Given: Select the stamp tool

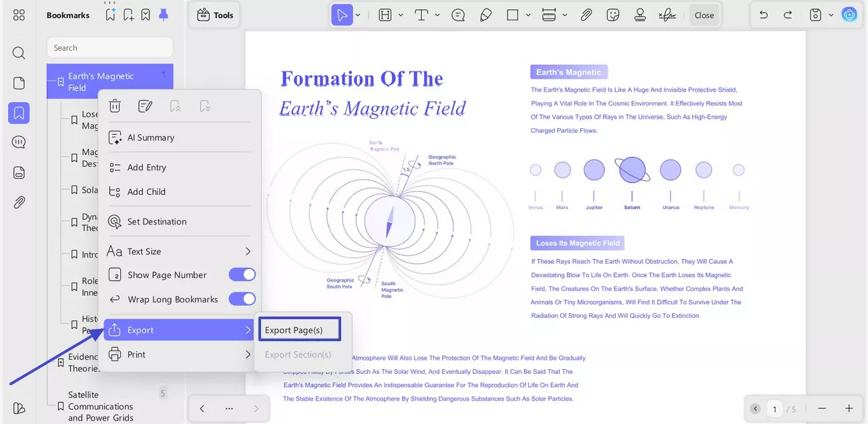Looking at the screenshot, I should pos(640,14).
